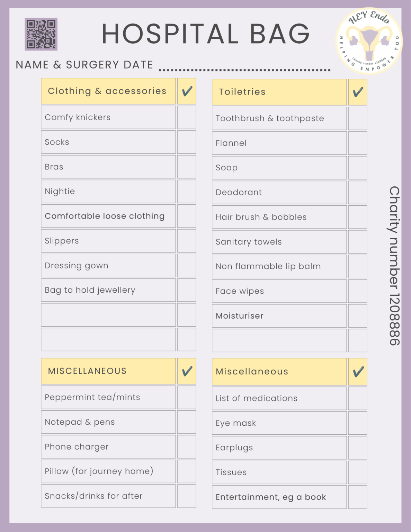Image resolution: width=411 pixels, height=532 pixels.
Task: Click the QR code image
Action: (41, 34)
